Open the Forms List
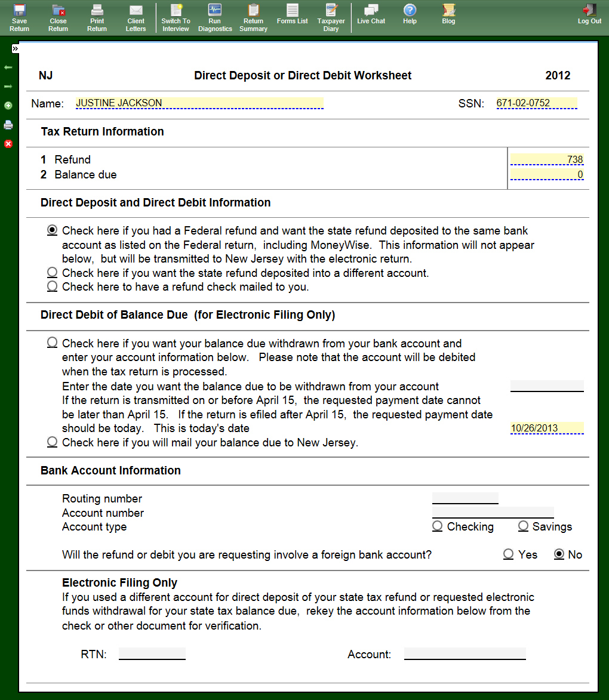Viewport: 609px width, 700px height. 292,13
